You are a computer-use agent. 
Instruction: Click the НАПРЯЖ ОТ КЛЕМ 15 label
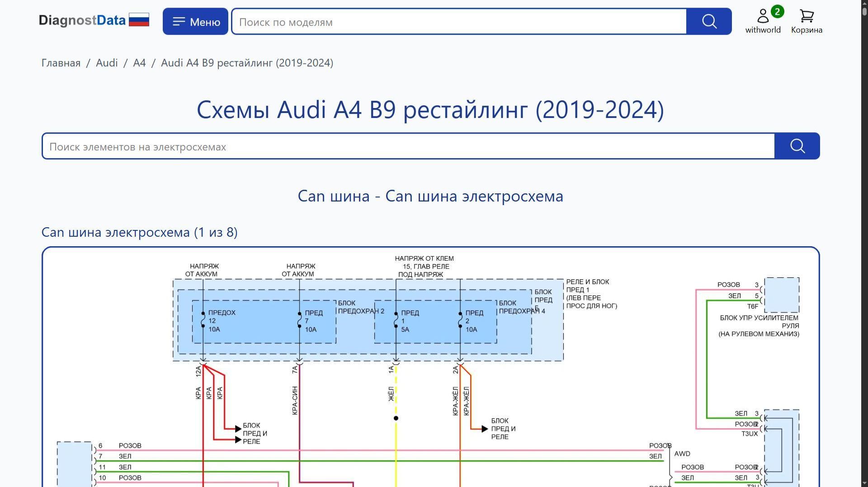424,267
